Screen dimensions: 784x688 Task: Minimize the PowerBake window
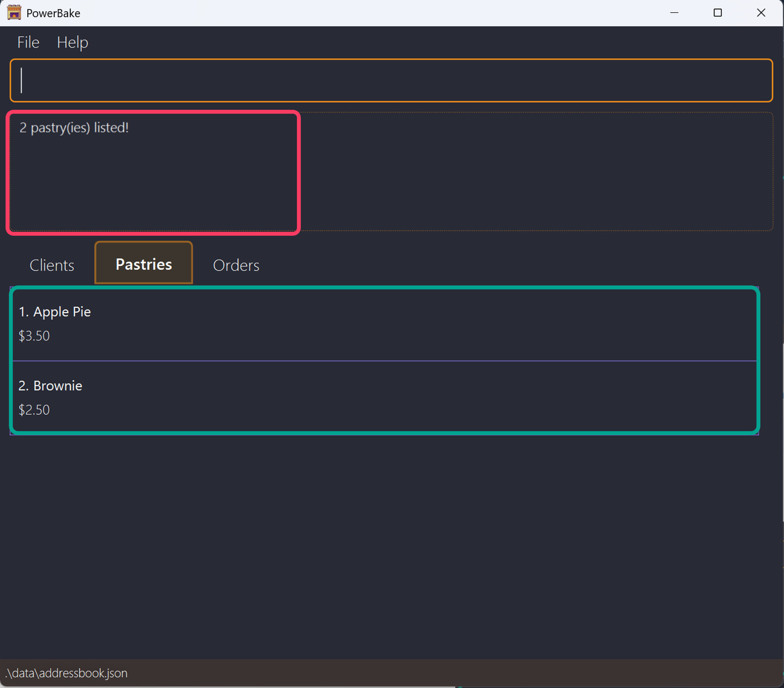674,13
